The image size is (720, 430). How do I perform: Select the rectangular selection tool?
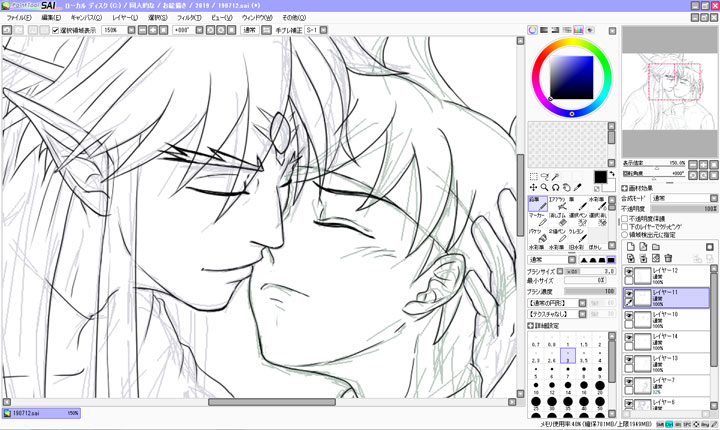(534, 176)
